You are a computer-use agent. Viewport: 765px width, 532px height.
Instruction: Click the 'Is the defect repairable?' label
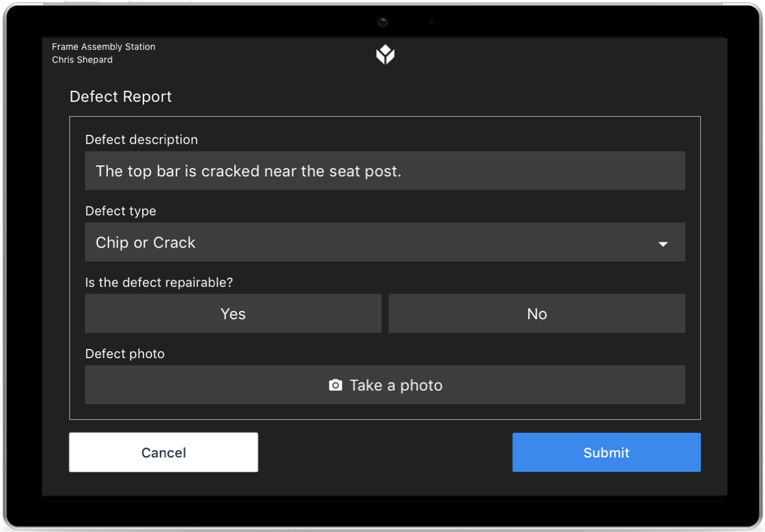(159, 282)
